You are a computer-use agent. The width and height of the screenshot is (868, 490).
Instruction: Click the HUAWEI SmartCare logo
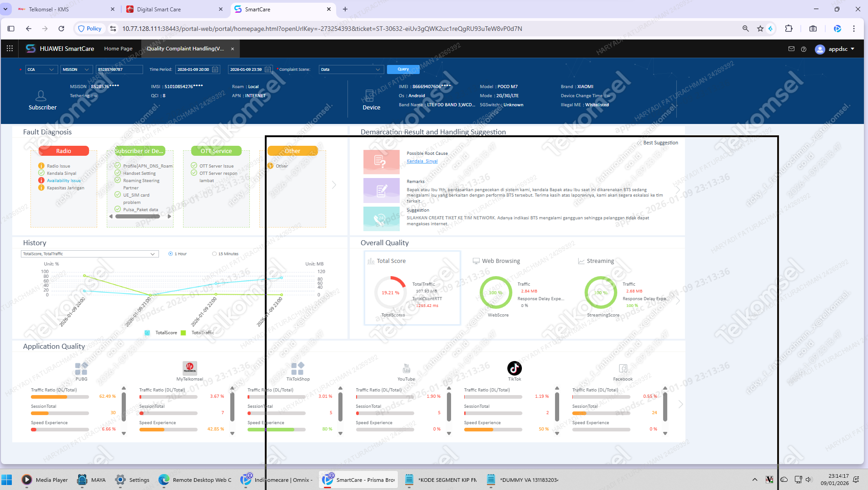pyautogui.click(x=60, y=49)
